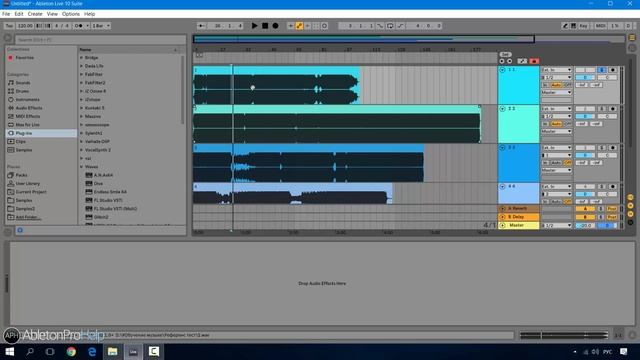Viewport: 640px width, 360px height.
Task: Fold track 1 with its unfold button
Action: point(502,70)
